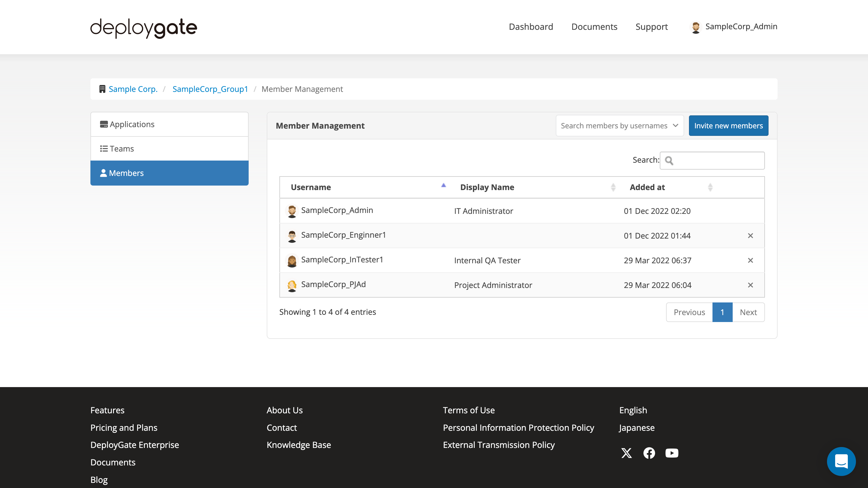Open the chat support bubble icon
Viewport: 868px width, 488px height.
(x=841, y=461)
